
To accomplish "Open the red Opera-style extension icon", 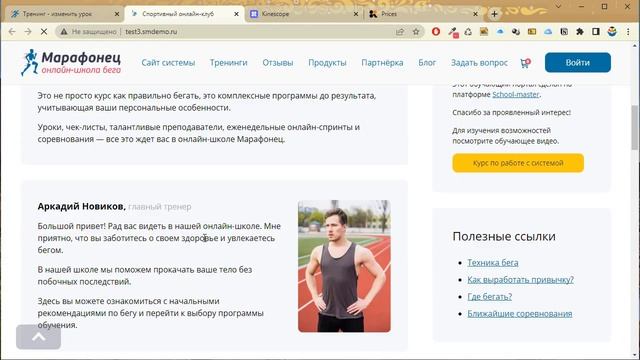I will pos(436,31).
